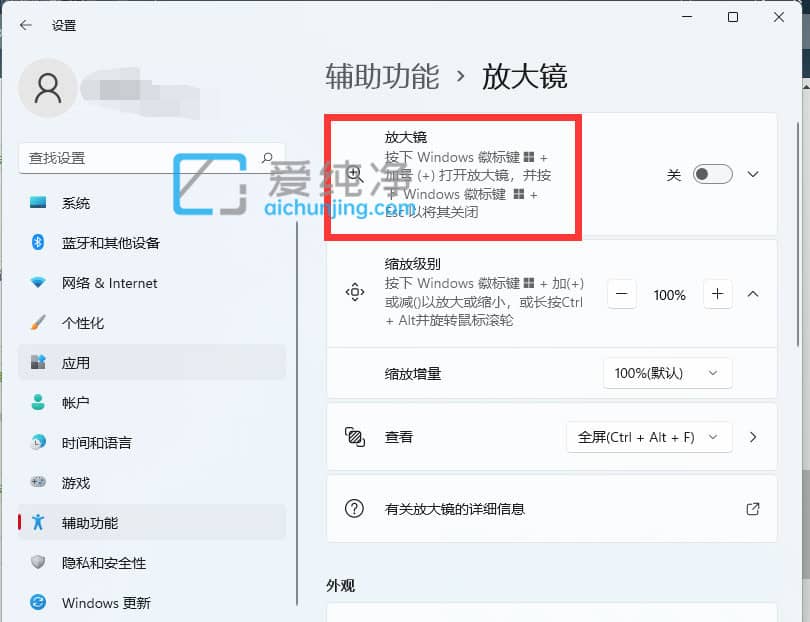Open 蓝牙和其他设备 settings

click(40, 243)
